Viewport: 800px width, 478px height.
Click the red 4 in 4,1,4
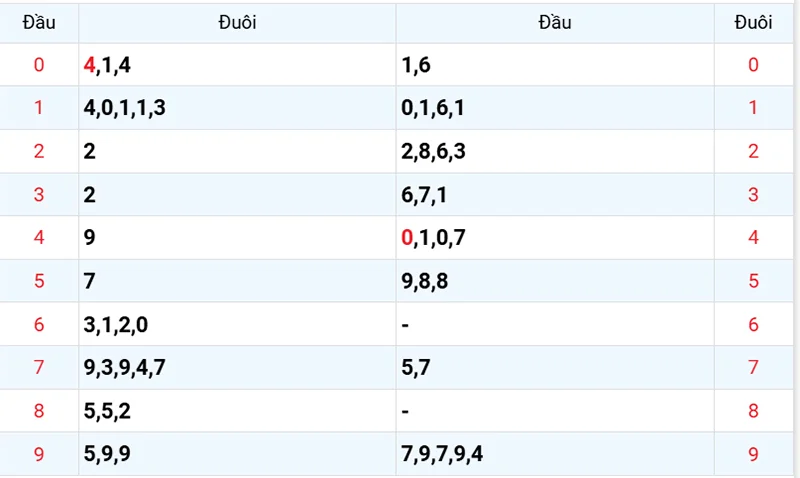[90, 65]
